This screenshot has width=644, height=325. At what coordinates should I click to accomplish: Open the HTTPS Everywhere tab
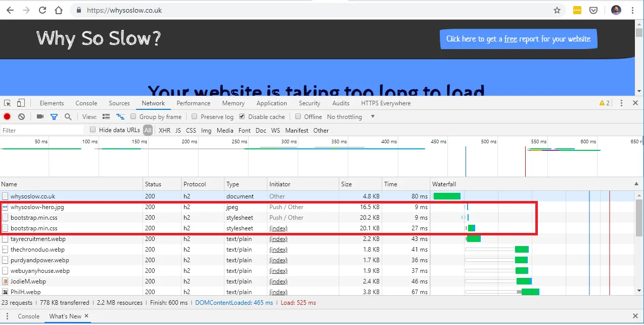coord(386,103)
